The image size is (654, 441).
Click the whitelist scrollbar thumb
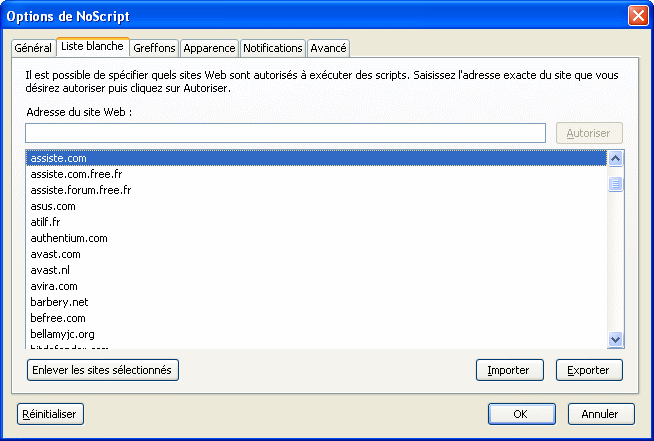point(616,184)
